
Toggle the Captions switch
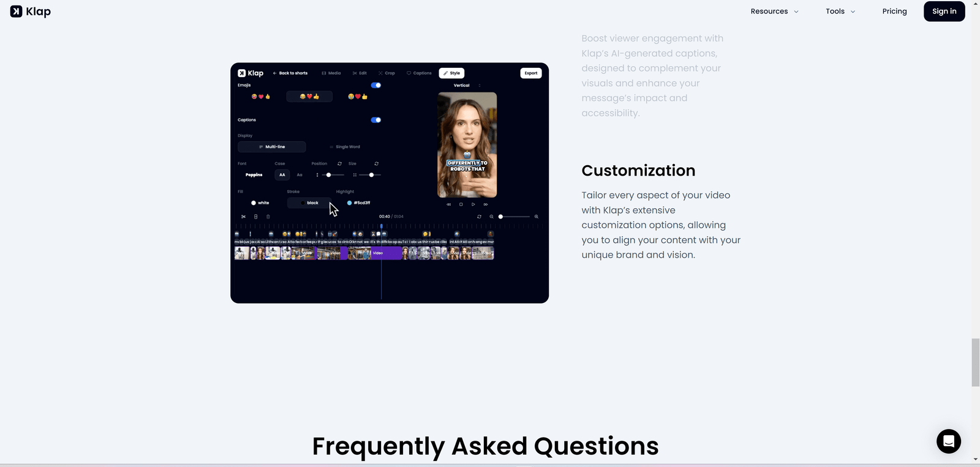[376, 120]
